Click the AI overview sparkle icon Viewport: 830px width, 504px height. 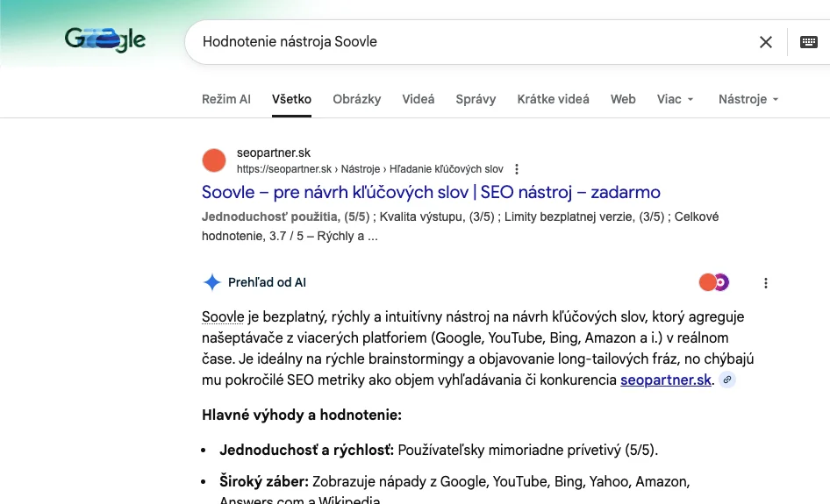pos(211,282)
